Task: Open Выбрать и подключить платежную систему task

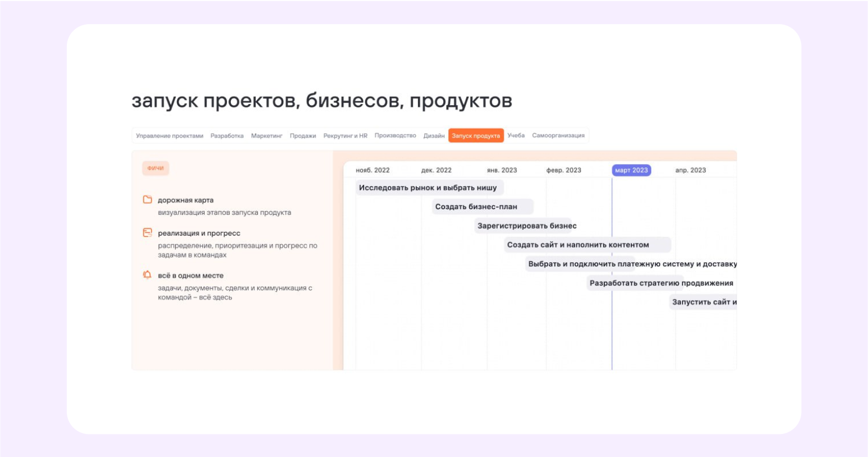Action: [x=631, y=264]
